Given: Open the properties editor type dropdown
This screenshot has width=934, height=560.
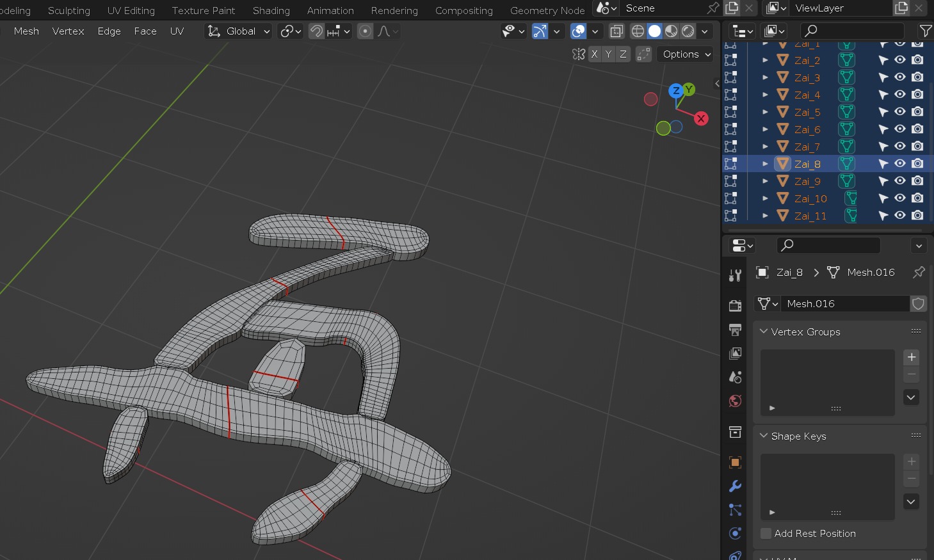Looking at the screenshot, I should pos(743,245).
